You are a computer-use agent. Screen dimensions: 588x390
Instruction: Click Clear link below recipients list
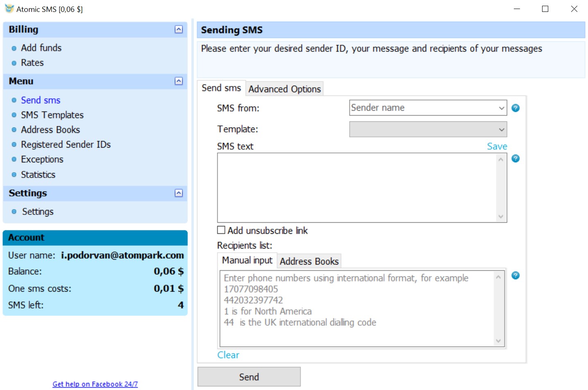228,355
